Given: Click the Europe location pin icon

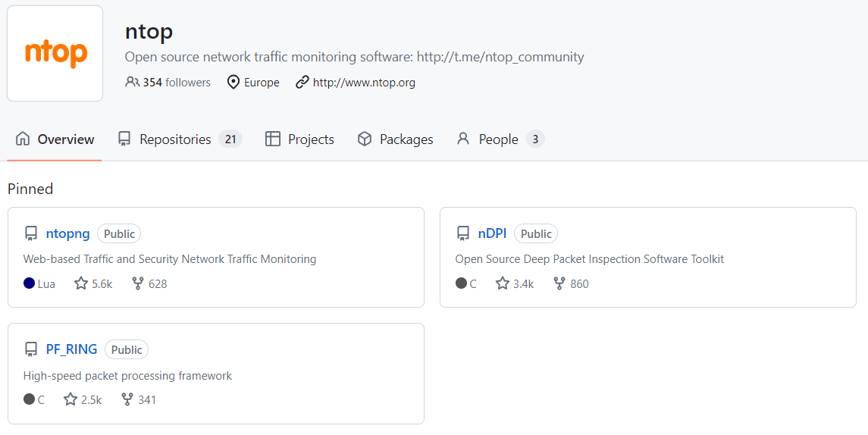Looking at the screenshot, I should pos(233,83).
